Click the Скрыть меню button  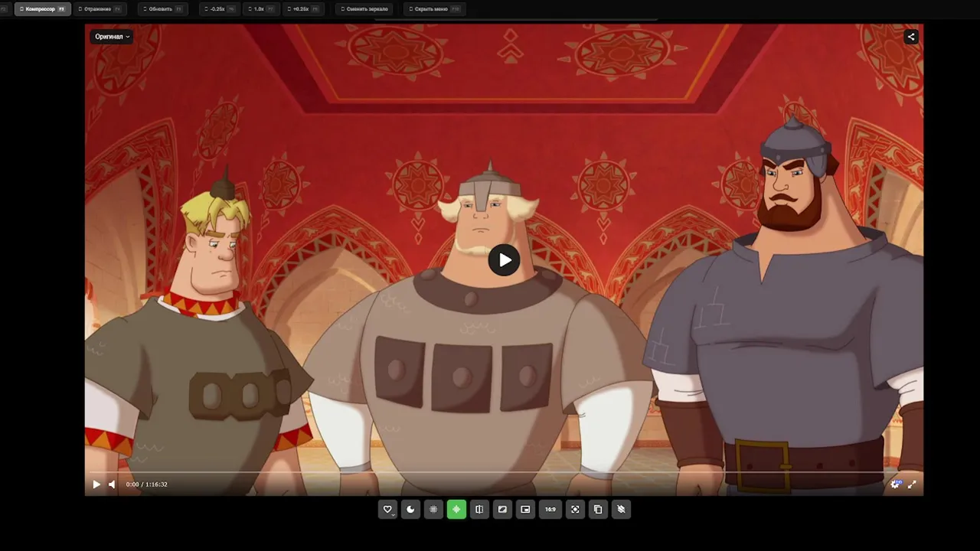coord(434,9)
